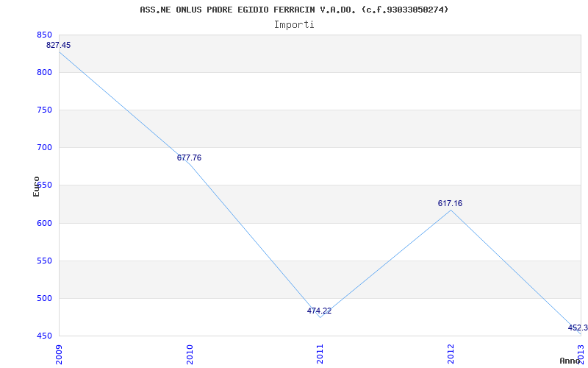Screen dimensions: 588x368
Task: Click the 550 y-axis tick label
Action: pos(44,261)
